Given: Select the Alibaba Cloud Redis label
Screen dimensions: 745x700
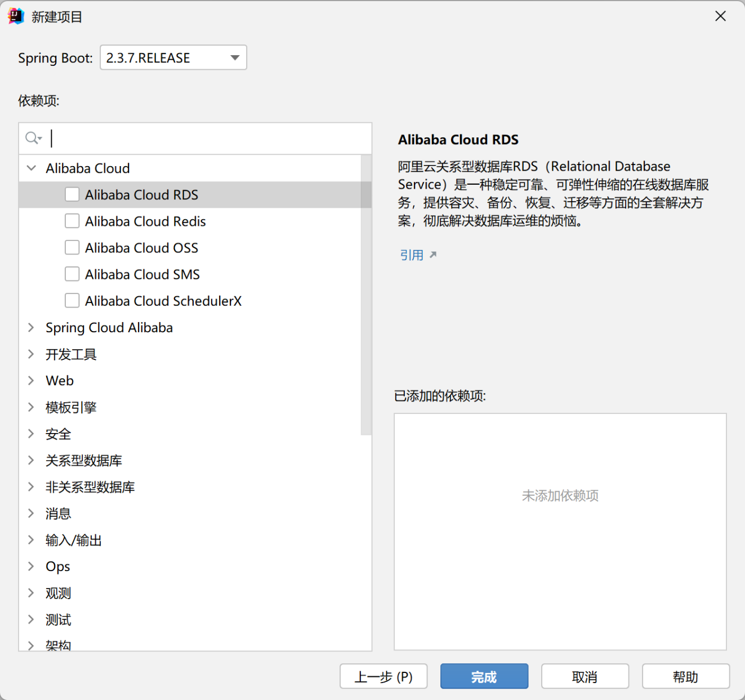Looking at the screenshot, I should tap(145, 221).
